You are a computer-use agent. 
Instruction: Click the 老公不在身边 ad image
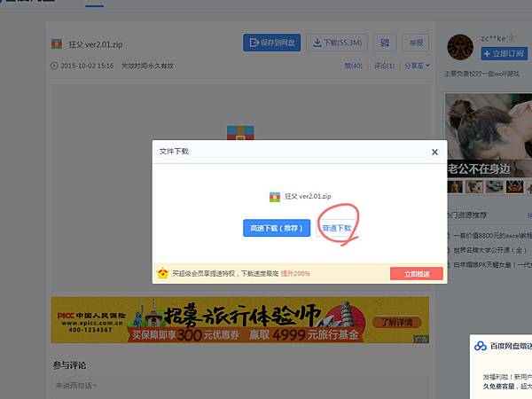tap(489, 135)
